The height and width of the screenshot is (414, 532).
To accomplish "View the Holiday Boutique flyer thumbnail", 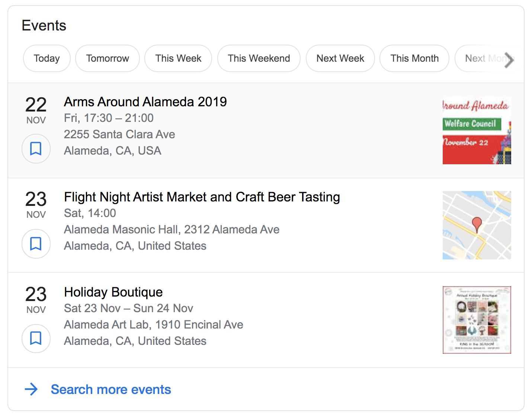I will [x=477, y=320].
